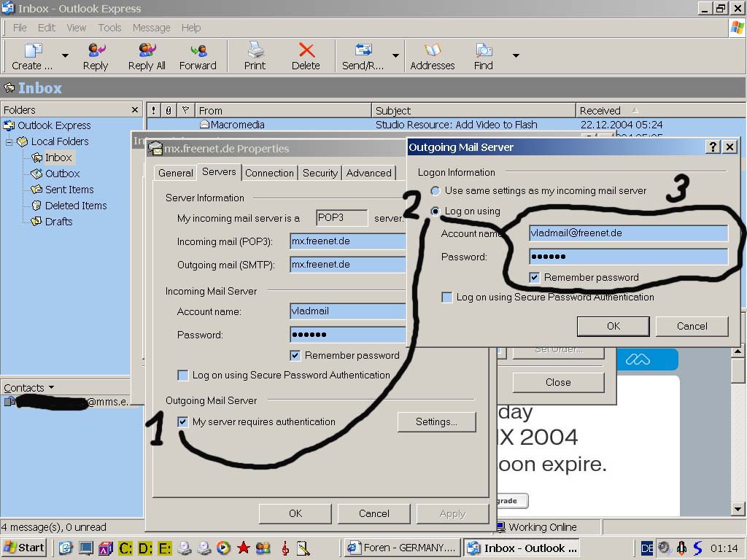Open the Tools menu
The width and height of the screenshot is (747, 560).
point(109,28)
